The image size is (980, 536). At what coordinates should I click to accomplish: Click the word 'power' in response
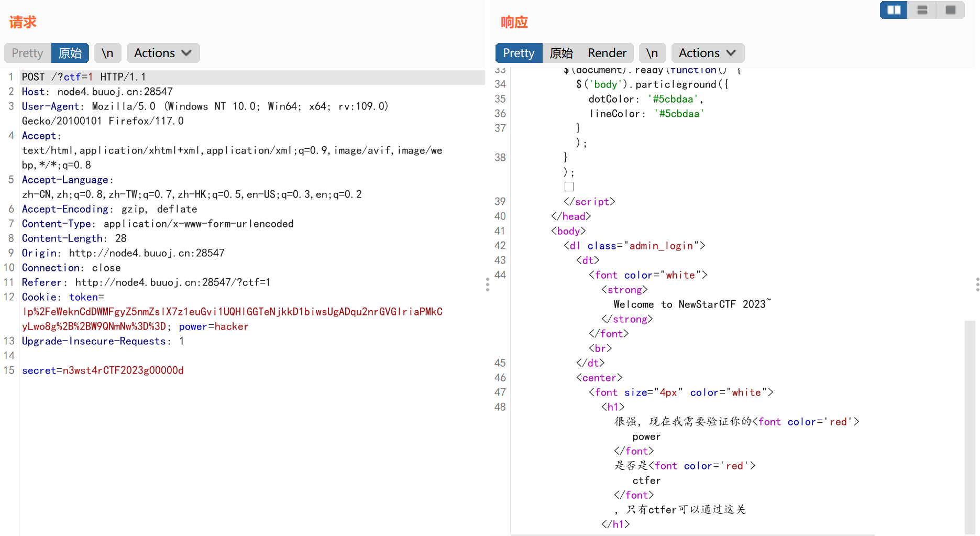[646, 436]
